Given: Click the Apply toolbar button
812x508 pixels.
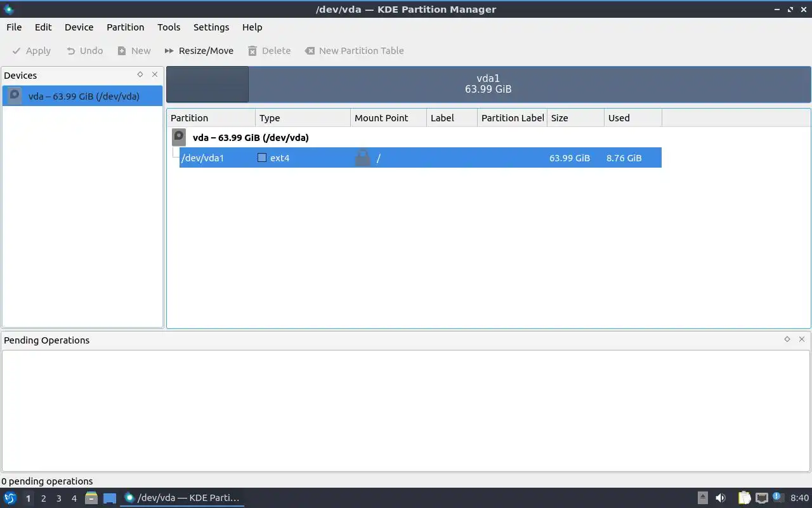Looking at the screenshot, I should point(31,51).
